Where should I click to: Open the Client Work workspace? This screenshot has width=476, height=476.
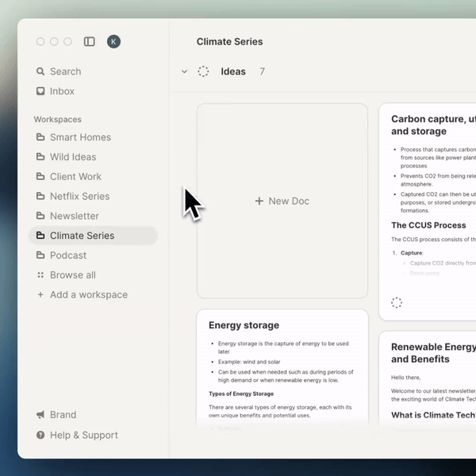pyautogui.click(x=93, y=176)
